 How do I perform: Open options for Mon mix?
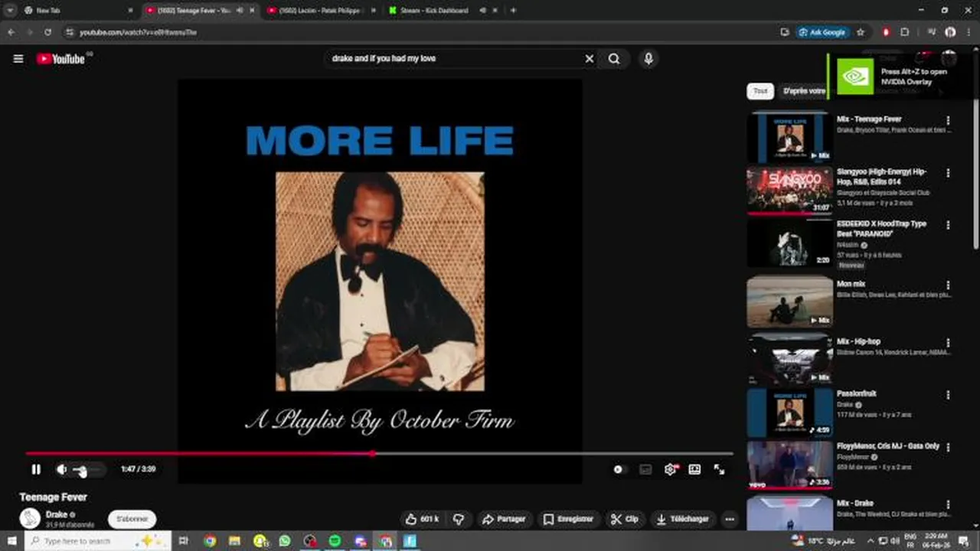[x=948, y=285]
